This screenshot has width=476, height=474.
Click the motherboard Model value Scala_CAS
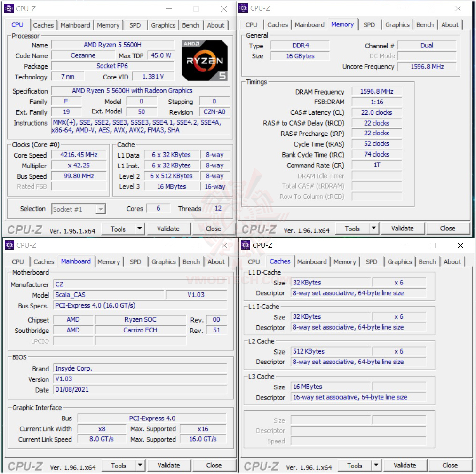coord(109,295)
